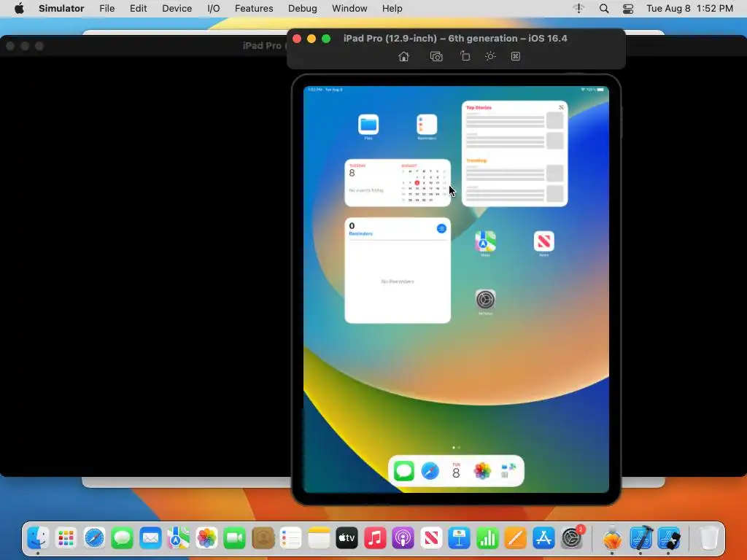747x560 pixels.
Task: Open the Features menu
Action: coord(254,9)
